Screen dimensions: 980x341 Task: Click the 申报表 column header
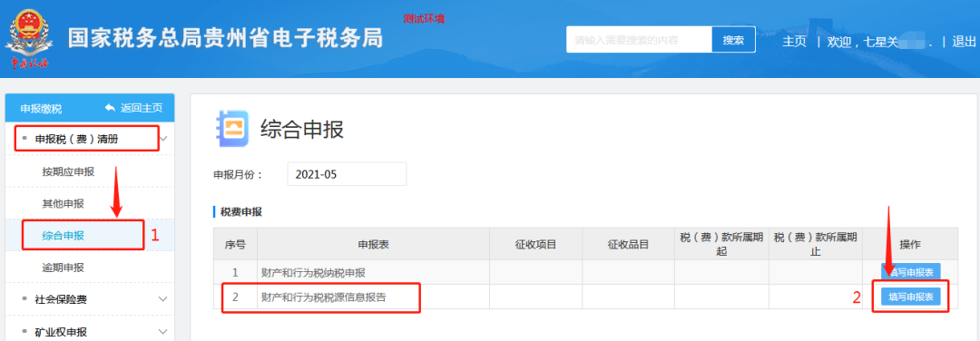point(373,244)
